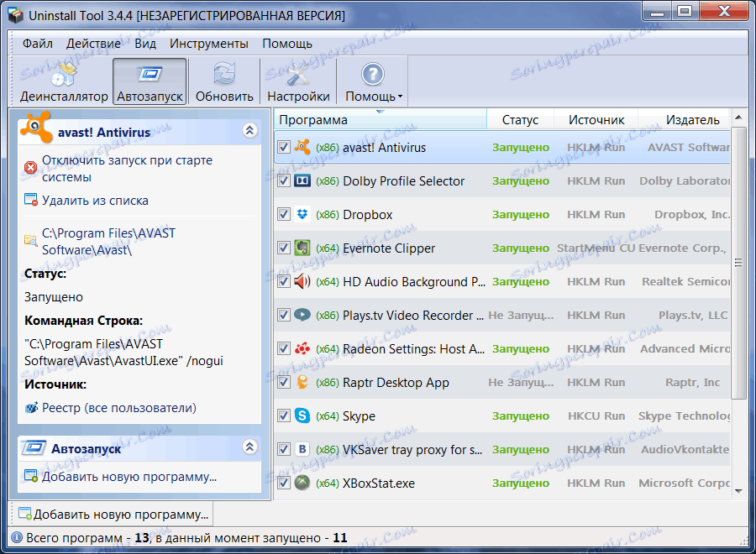Collapse the Автозапуск side panel
Viewport: 756px width, 554px height.
pos(249,447)
